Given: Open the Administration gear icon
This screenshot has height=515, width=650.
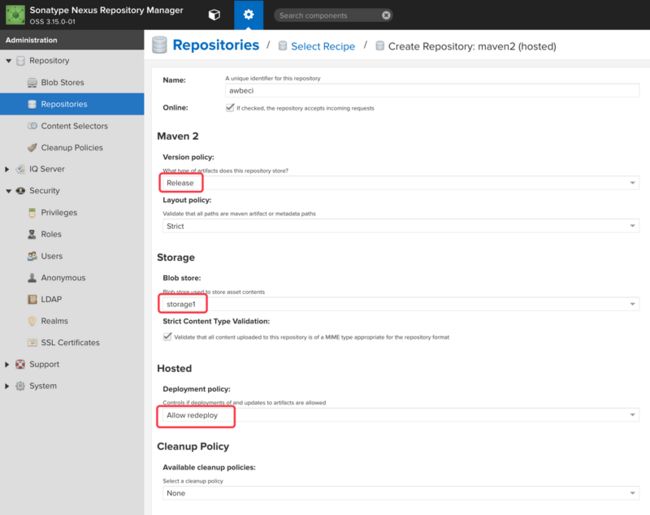Looking at the screenshot, I should pyautogui.click(x=248, y=15).
